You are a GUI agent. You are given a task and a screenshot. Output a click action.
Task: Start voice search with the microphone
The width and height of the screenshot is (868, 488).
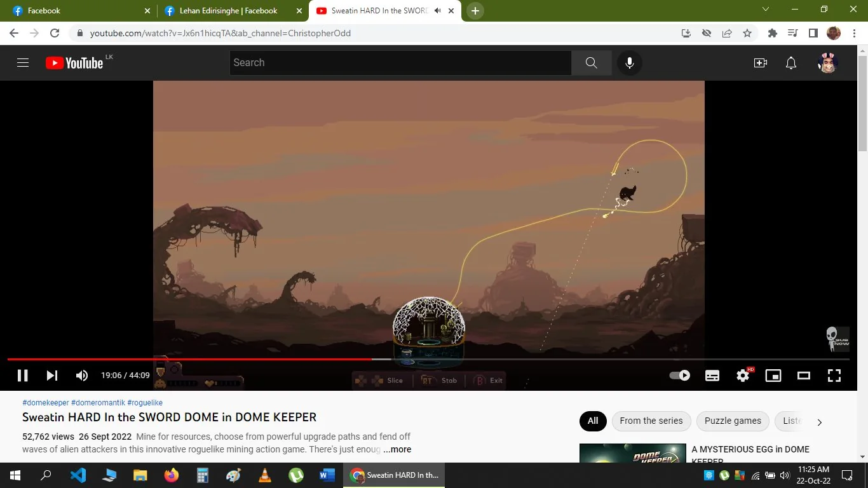630,63
